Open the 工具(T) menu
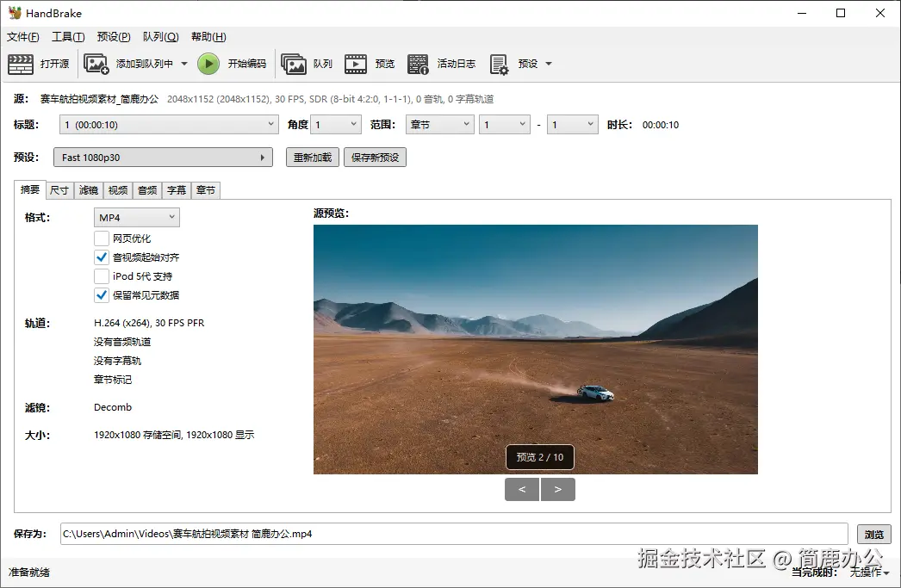 point(68,37)
